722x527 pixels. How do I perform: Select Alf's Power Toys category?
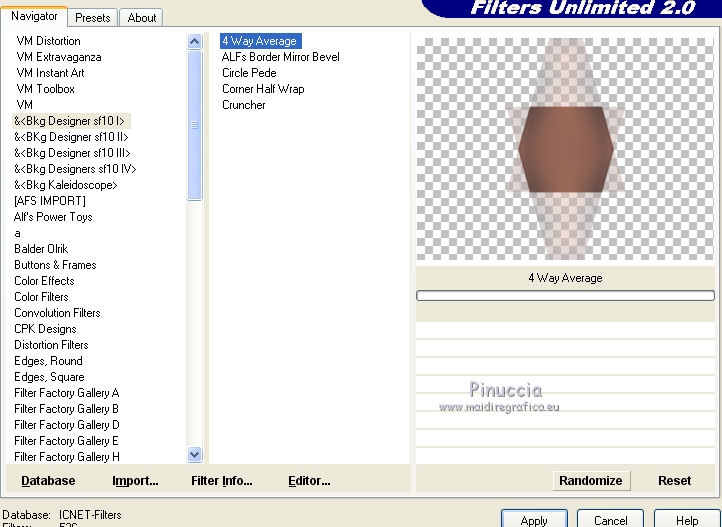point(53,217)
